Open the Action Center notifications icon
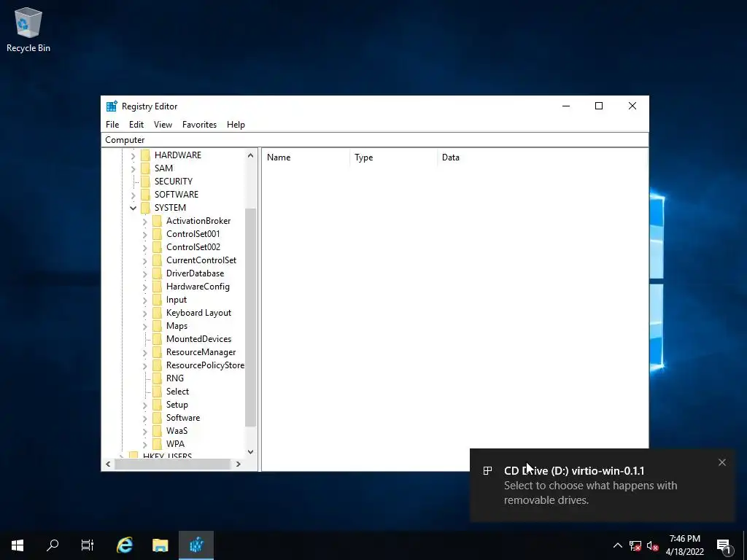Image resolution: width=747 pixels, height=560 pixels. tap(724, 545)
